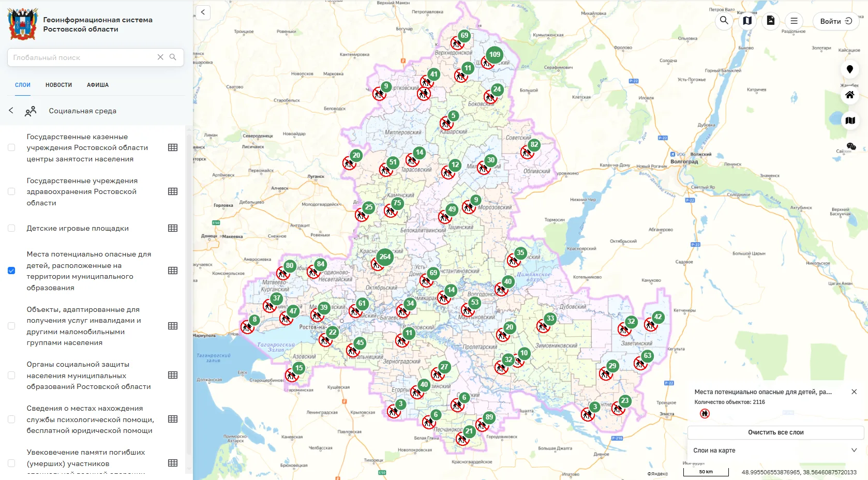
Task: Expand the Слои на карте panel
Action: (854, 451)
